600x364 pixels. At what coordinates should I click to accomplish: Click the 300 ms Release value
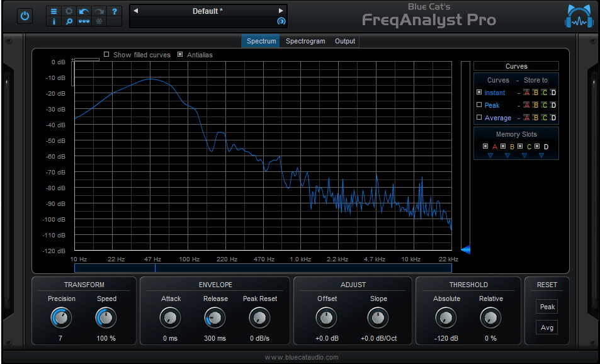click(215, 338)
